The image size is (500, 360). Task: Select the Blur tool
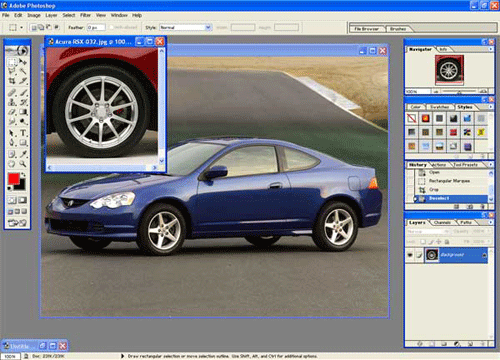12,121
